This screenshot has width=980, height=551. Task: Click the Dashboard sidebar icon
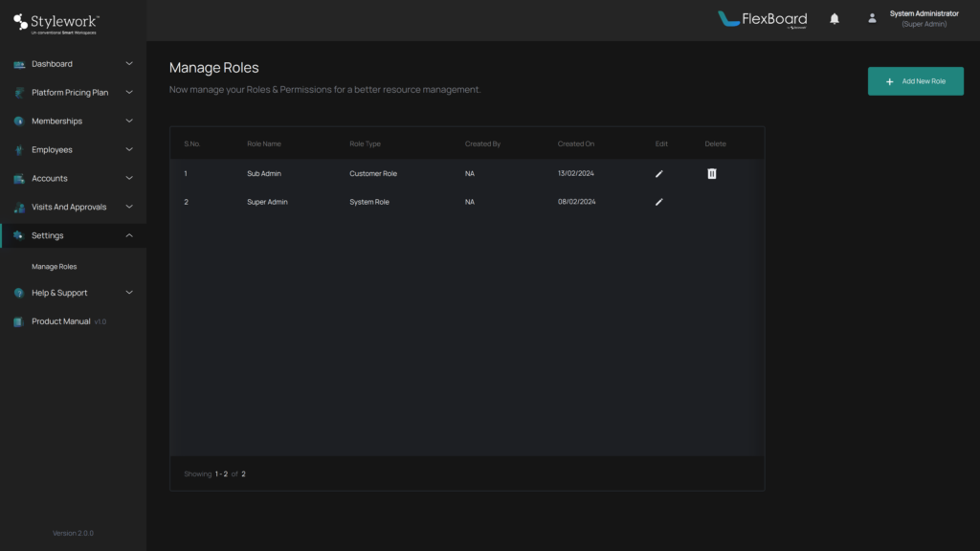(x=19, y=64)
